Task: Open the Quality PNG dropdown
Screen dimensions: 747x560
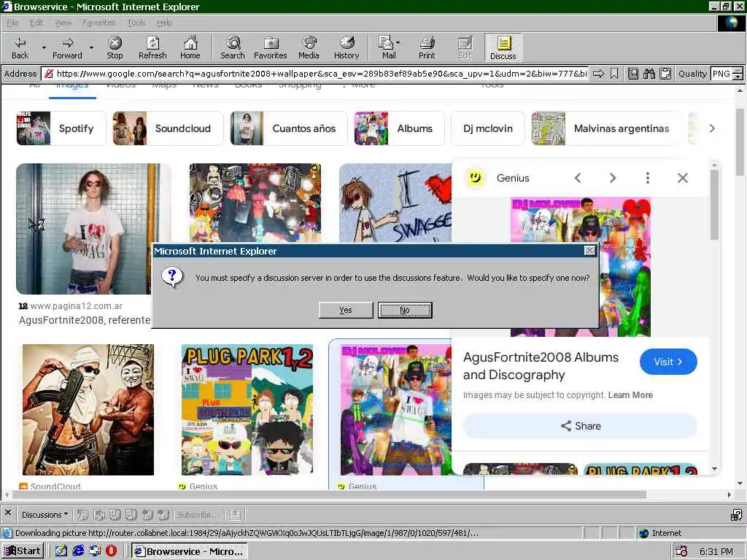Action: pos(738,74)
